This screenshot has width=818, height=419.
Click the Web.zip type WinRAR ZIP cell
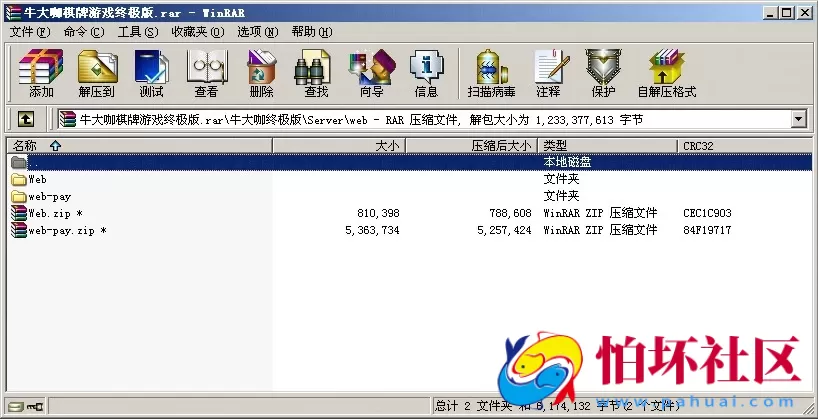point(600,213)
